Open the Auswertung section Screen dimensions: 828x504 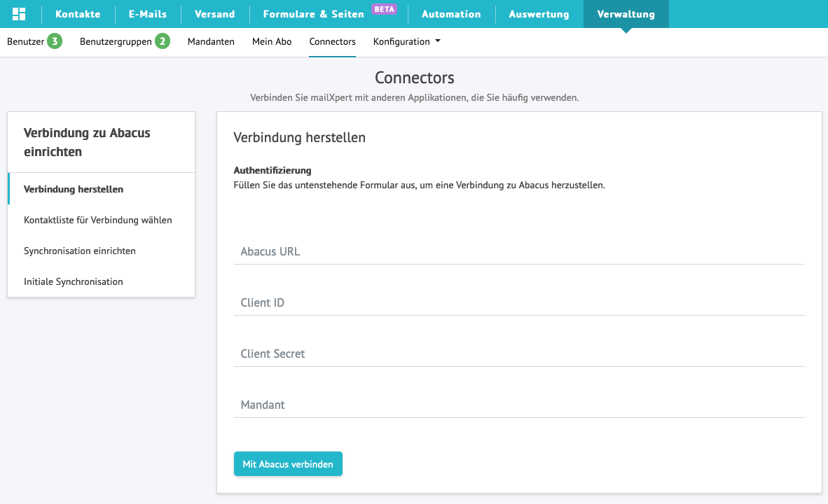tap(539, 14)
